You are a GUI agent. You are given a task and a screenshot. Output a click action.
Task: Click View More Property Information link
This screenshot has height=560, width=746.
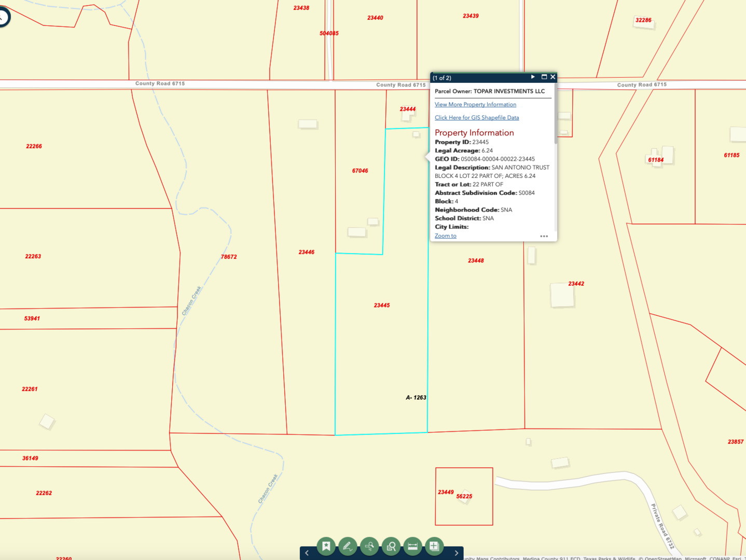pyautogui.click(x=475, y=105)
